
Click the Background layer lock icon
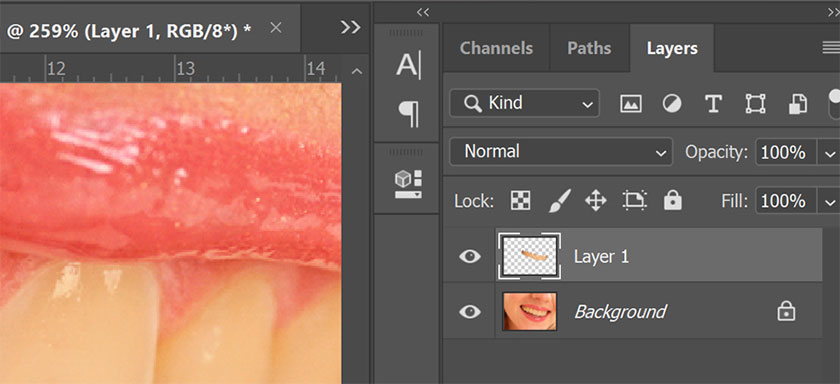[x=786, y=311]
